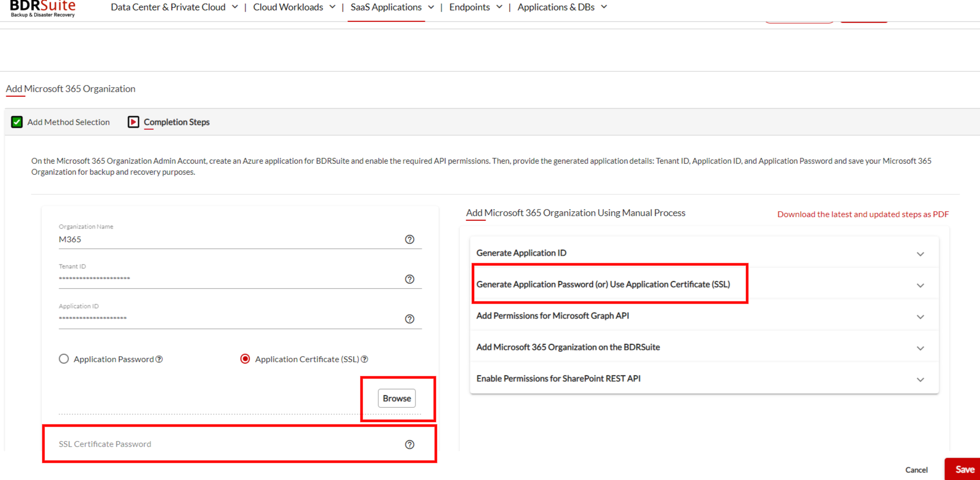Screen dimensions: 980x480
Task: Click help icon next to Application Password
Action: pyautogui.click(x=159, y=359)
